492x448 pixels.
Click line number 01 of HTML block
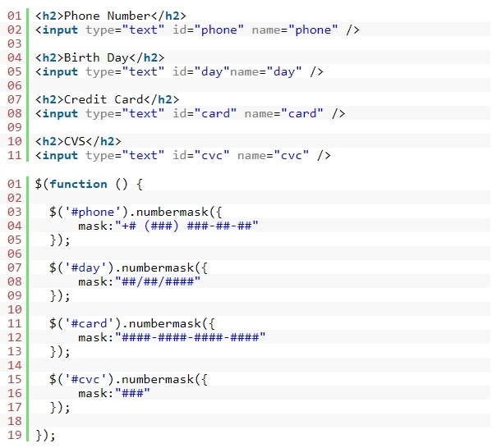pyautogui.click(x=15, y=16)
